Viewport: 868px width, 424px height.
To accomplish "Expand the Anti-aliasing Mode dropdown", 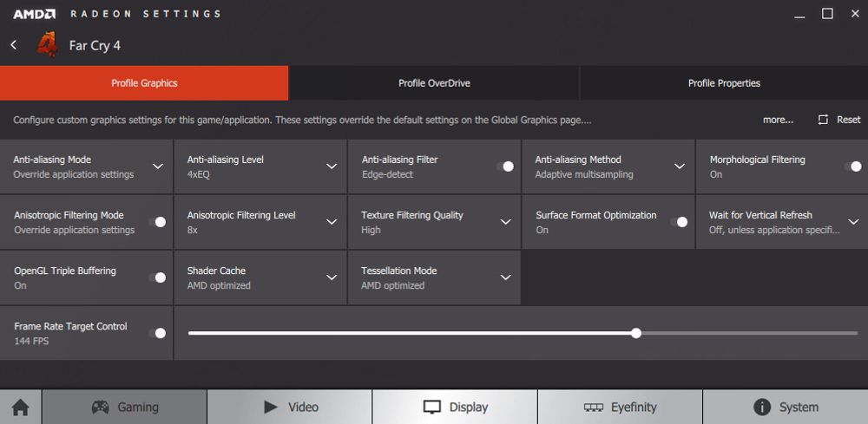I will tap(158, 166).
